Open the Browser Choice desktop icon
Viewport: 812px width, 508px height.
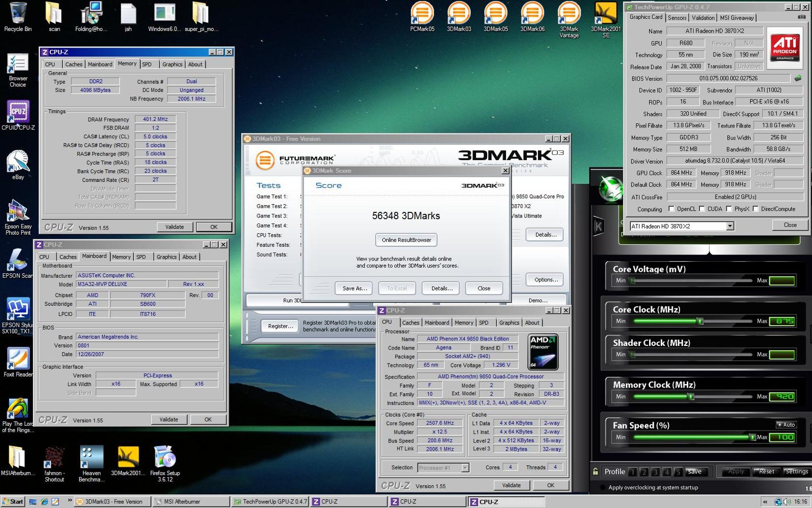point(18,70)
